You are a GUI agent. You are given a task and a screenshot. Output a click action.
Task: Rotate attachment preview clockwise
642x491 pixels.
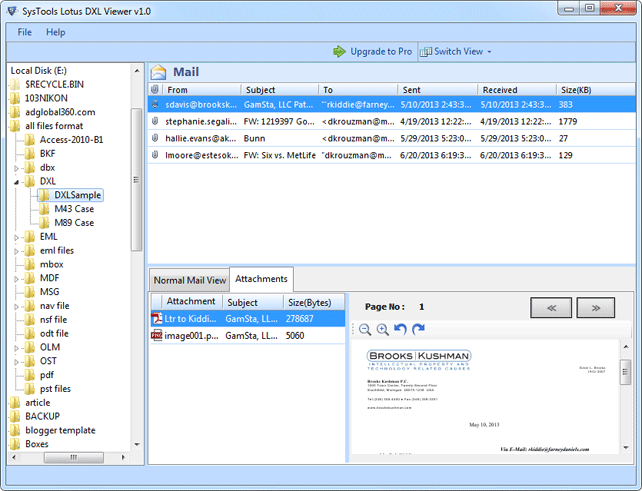point(418,329)
